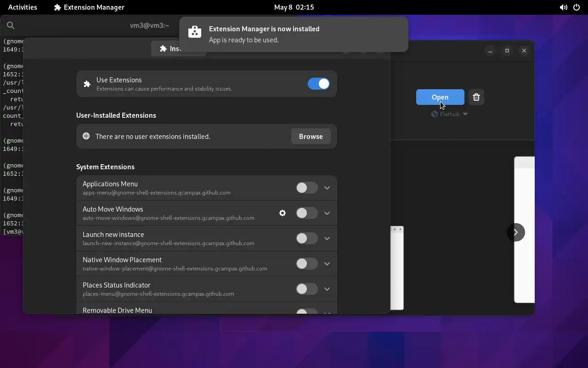
Task: Enable Applications Menu extension
Action: coord(307,188)
